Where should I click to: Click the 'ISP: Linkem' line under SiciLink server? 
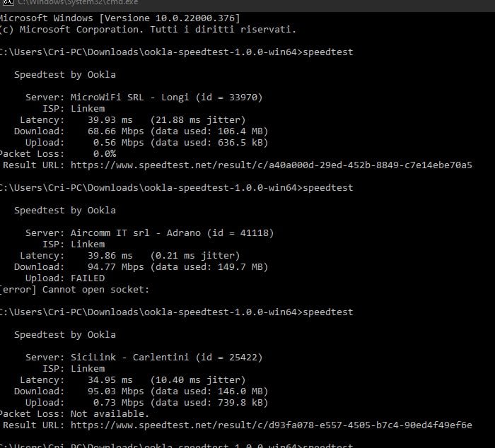coord(74,368)
